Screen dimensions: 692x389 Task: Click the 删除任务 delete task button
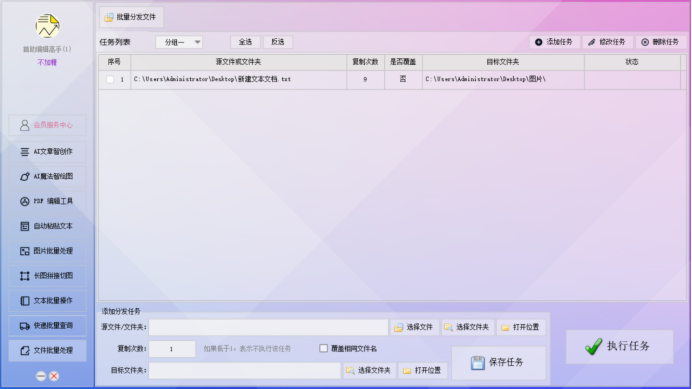(x=661, y=42)
